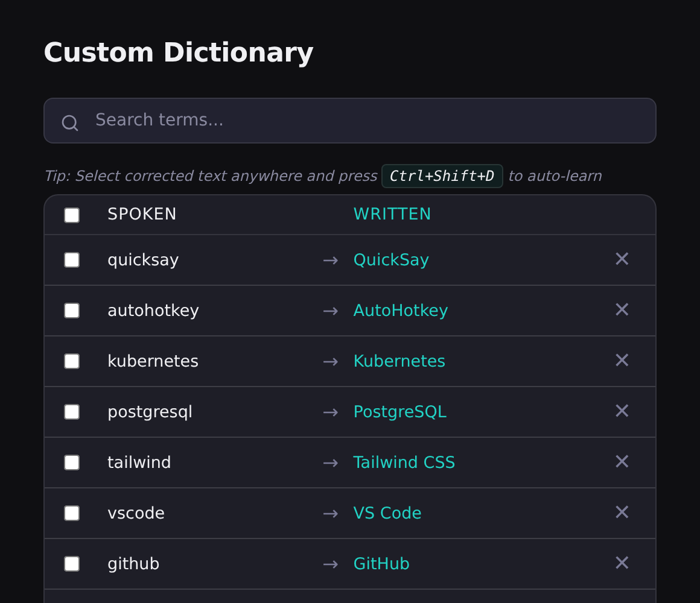700x603 pixels.
Task: Check the checkbox for the quicksay row
Action: pos(72,260)
